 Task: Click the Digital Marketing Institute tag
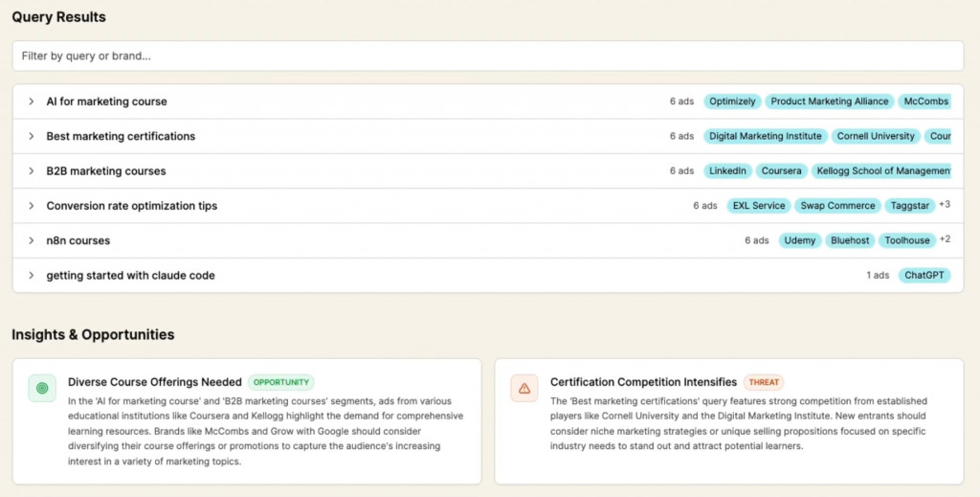tap(765, 136)
